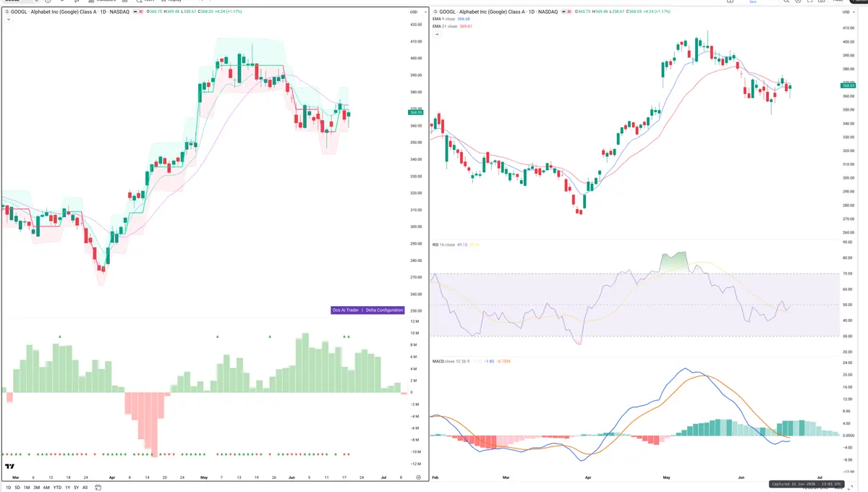Collapse the right chart indicator legend chevron
Image resolution: width=868 pixels, height=492 pixels.
pyautogui.click(x=436, y=33)
